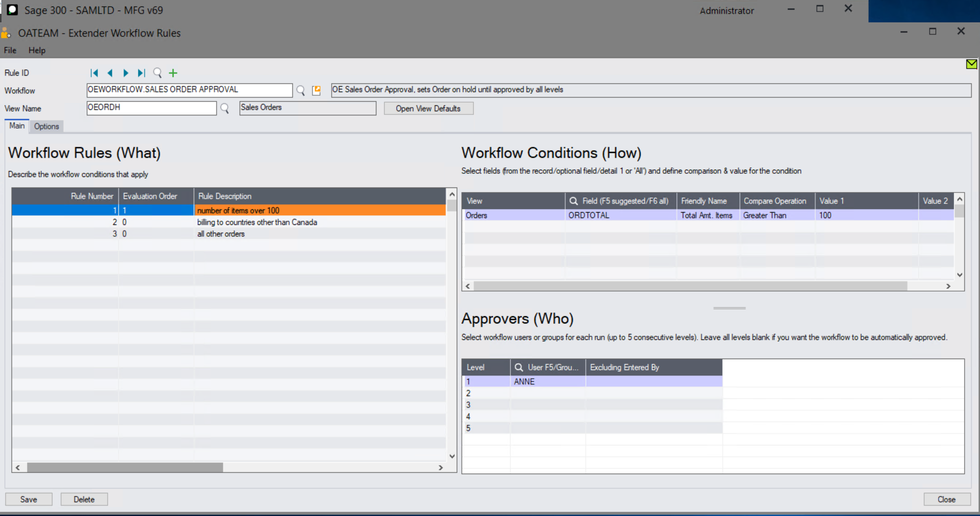Navigate to the previous Rule ID
The width and height of the screenshot is (980, 516).
110,73
